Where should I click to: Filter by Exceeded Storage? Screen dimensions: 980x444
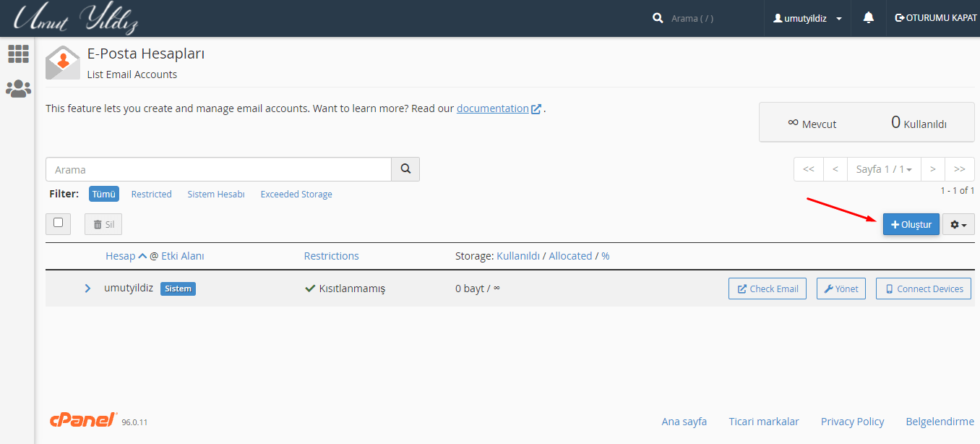tap(296, 194)
